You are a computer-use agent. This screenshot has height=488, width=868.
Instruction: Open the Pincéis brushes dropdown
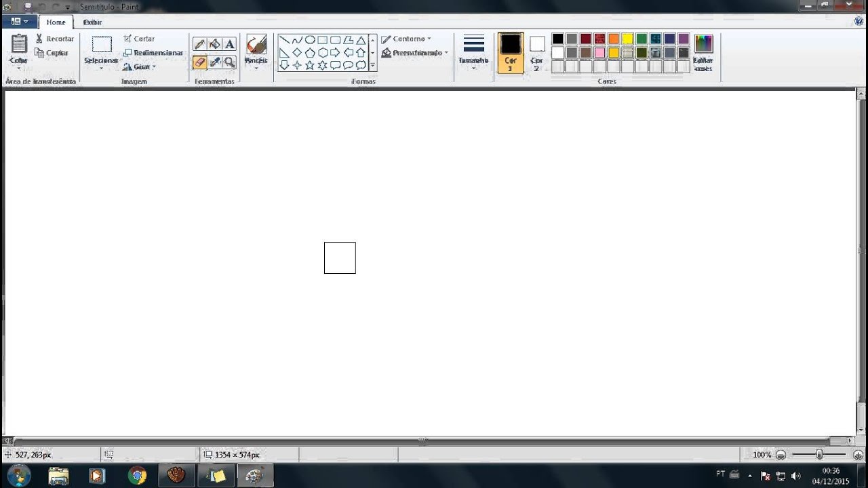[x=256, y=68]
